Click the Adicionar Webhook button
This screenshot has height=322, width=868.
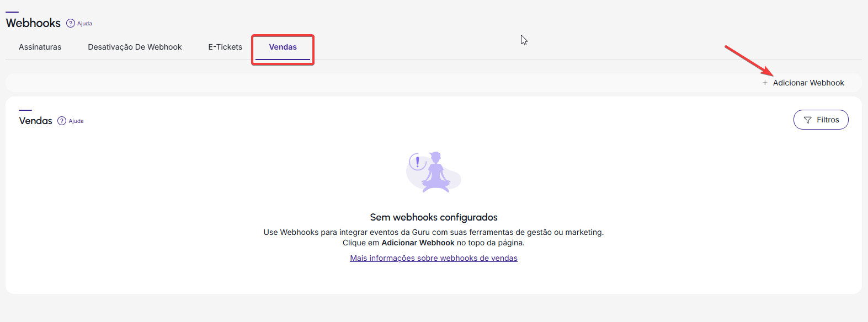coord(803,83)
